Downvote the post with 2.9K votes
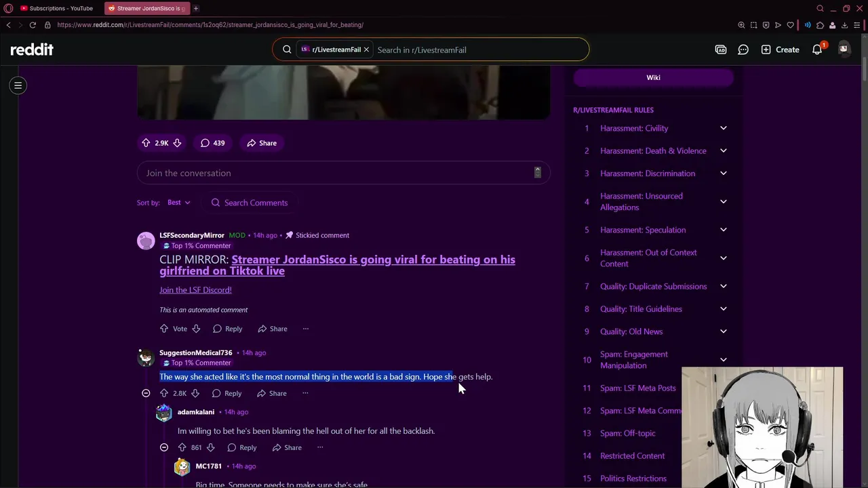The height and width of the screenshot is (488, 868). coord(177,143)
